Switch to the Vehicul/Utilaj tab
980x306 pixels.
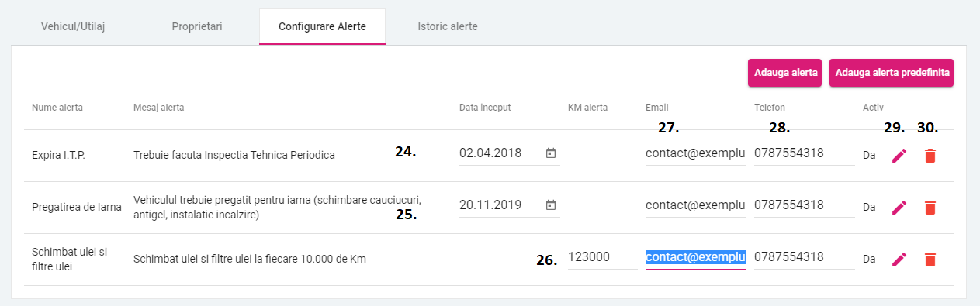coord(72,26)
